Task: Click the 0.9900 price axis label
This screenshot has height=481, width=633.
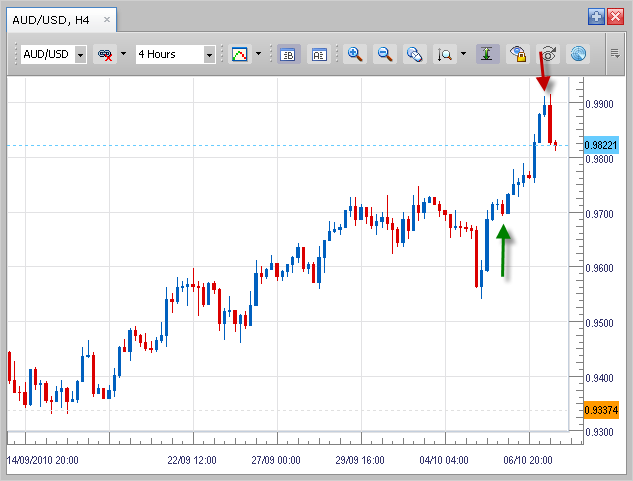Action: coord(599,104)
